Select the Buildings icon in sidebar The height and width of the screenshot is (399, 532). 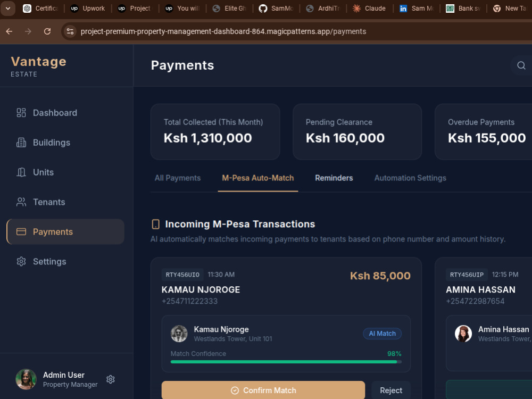coord(21,143)
